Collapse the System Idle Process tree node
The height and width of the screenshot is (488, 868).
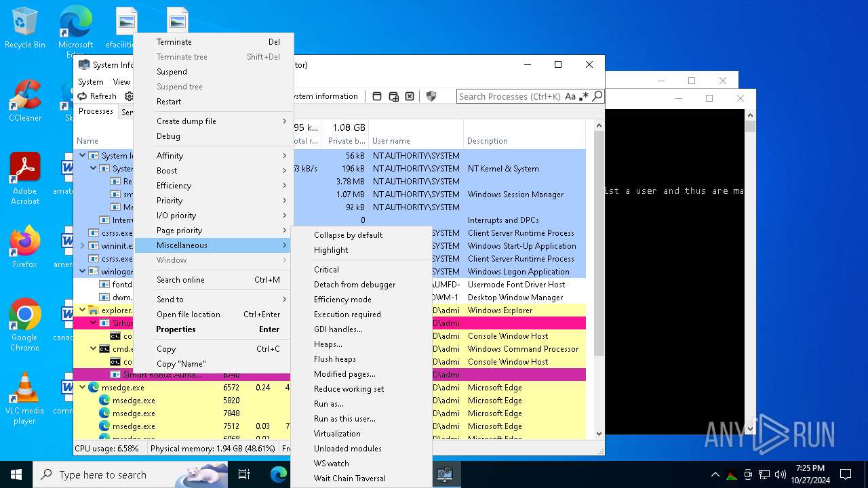coord(83,155)
